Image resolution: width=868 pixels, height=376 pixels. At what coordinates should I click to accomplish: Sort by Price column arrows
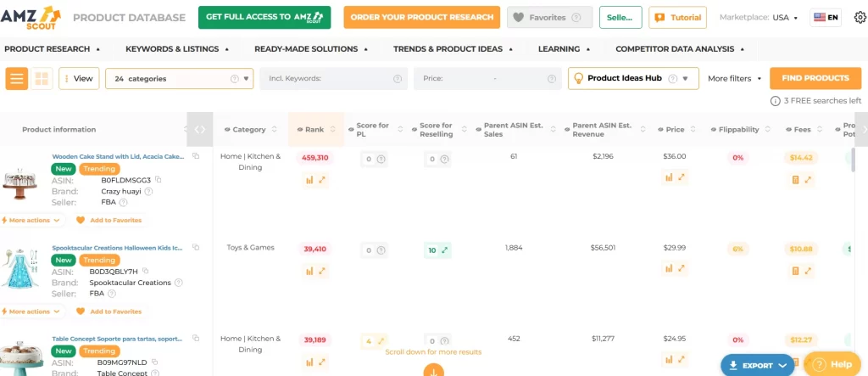695,129
